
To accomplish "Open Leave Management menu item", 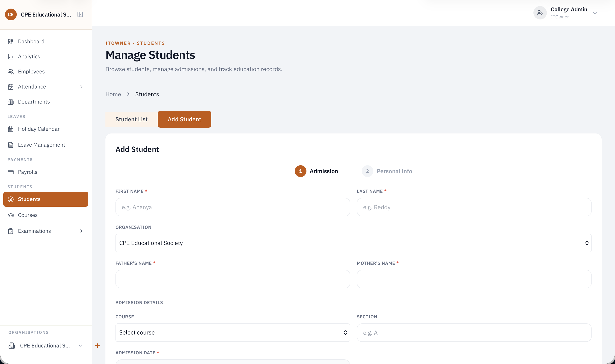I will 46,145.
